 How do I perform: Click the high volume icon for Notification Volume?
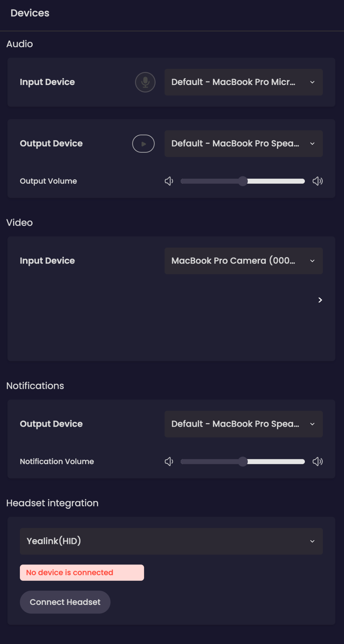pos(318,462)
